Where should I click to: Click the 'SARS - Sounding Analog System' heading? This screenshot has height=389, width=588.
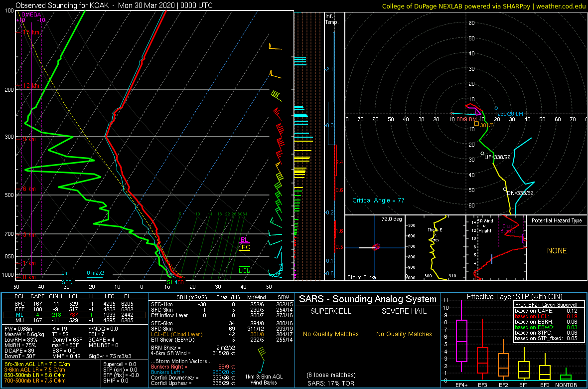(x=368, y=299)
